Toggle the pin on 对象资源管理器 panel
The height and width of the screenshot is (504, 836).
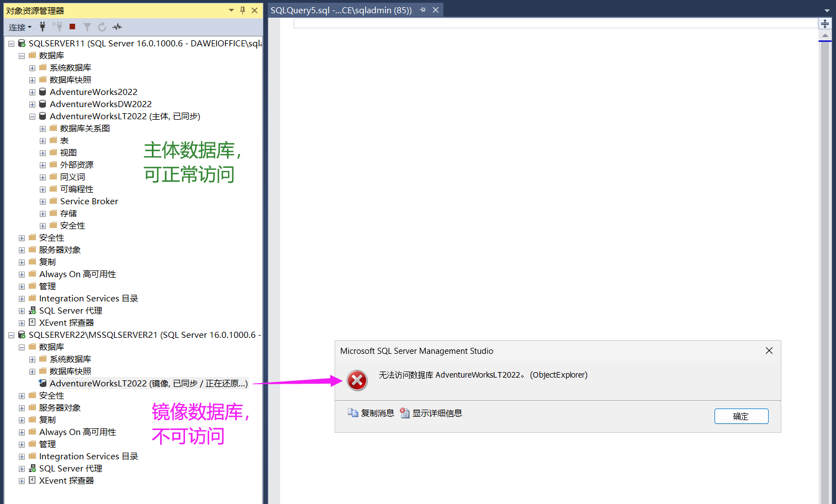pos(242,10)
